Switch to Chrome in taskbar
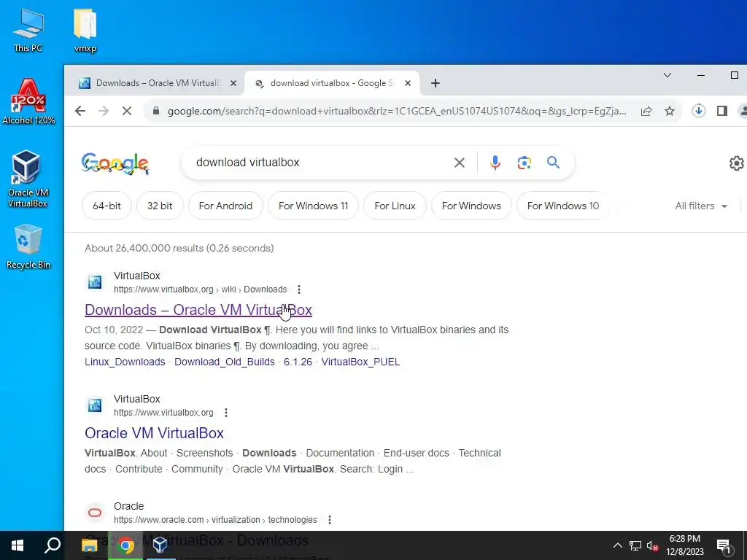Image resolution: width=747 pixels, height=560 pixels. coord(125,545)
